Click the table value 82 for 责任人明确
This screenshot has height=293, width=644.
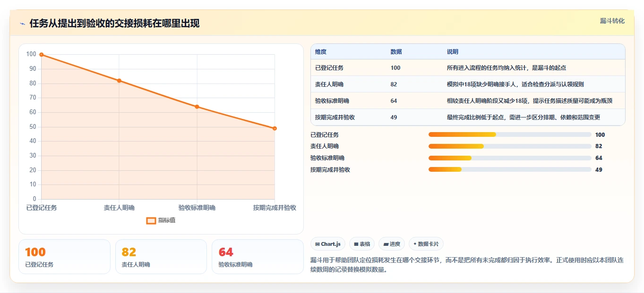click(x=394, y=84)
